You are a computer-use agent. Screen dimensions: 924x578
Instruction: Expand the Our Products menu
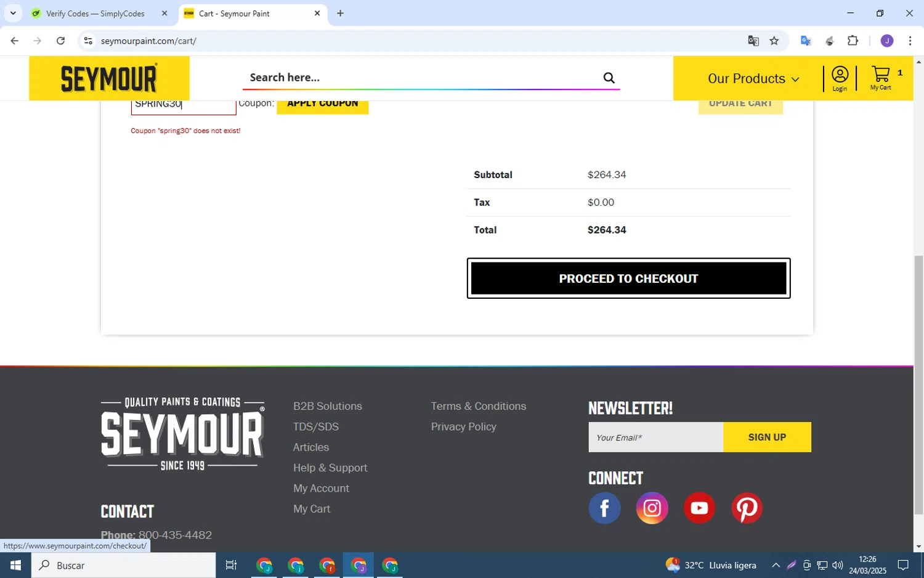[753, 79]
